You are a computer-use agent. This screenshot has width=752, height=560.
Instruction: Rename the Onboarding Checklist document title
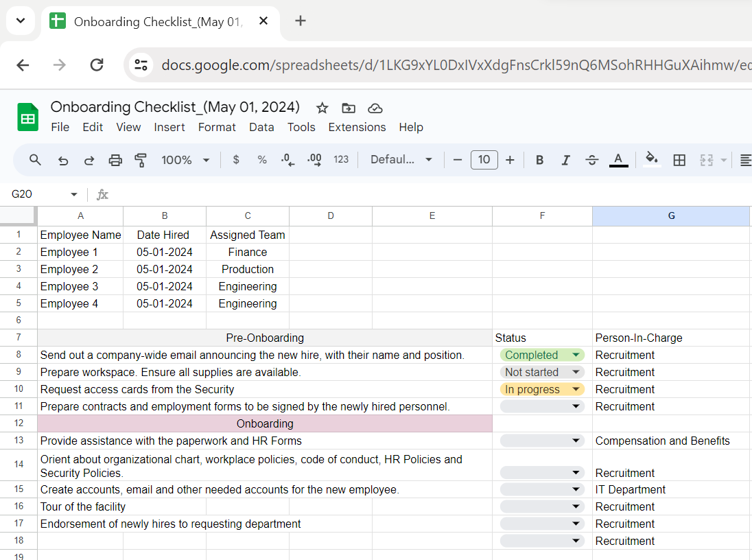pyautogui.click(x=175, y=106)
